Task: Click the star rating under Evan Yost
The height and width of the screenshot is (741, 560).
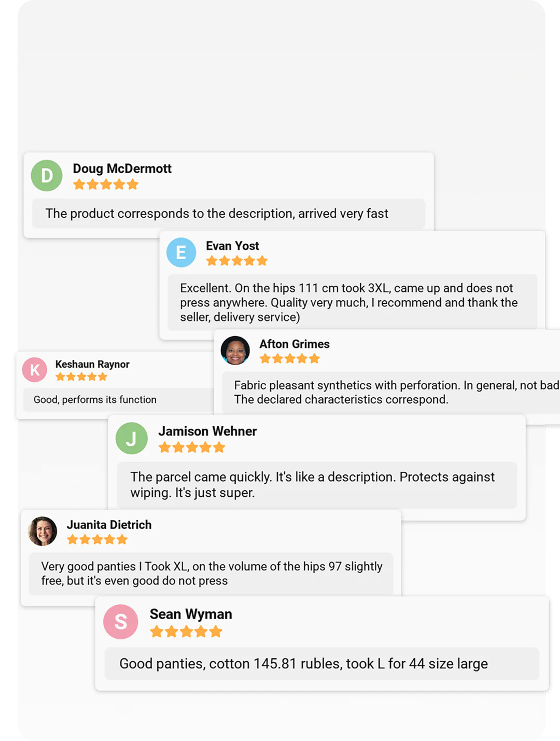Action: tap(236, 261)
